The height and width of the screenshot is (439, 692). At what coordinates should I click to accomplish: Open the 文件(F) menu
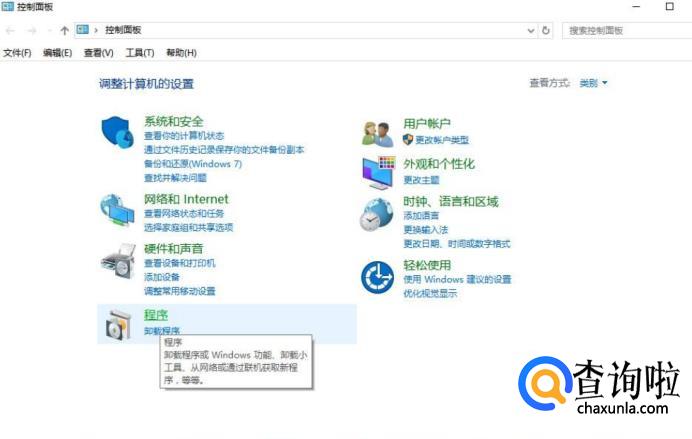coord(17,53)
